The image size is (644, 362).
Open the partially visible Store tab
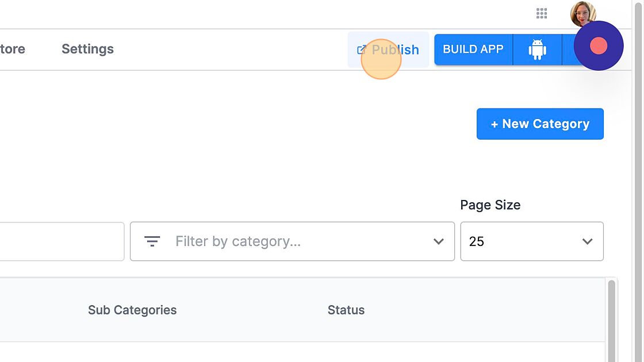(13, 49)
